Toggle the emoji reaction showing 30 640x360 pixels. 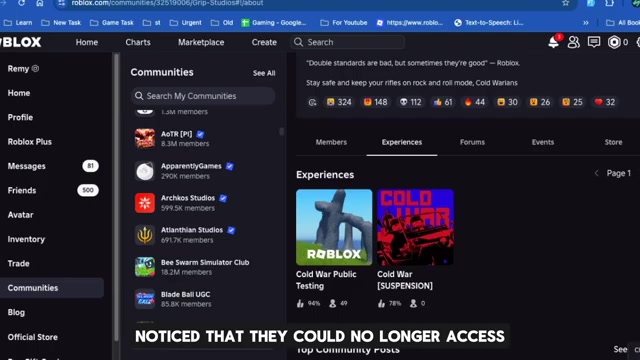(507, 102)
